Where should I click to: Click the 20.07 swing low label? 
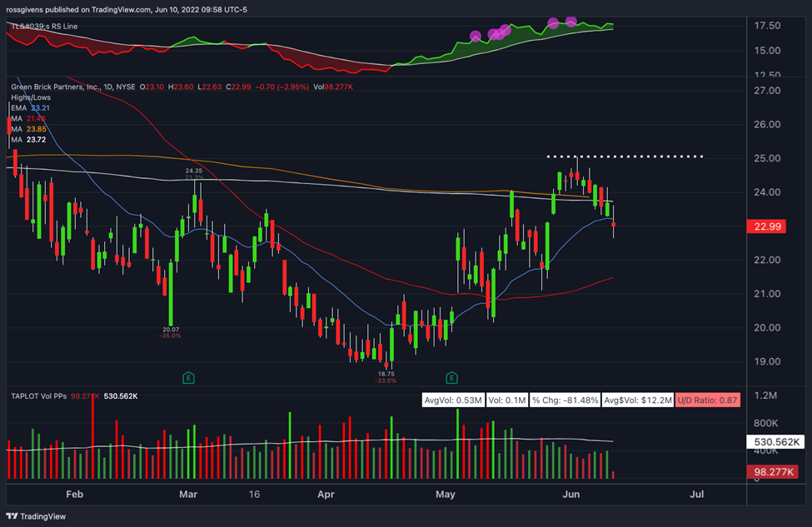171,329
